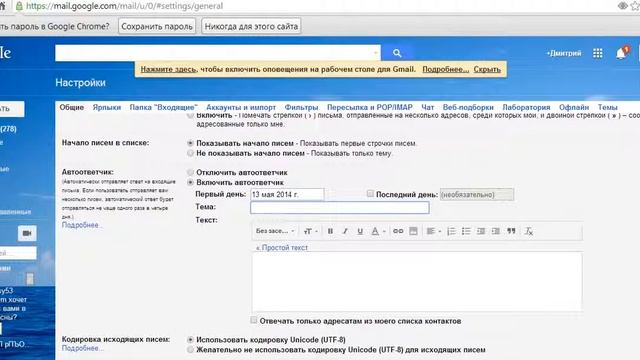Check "Отвечать только адресатам из моего списка контактов"

(x=254, y=320)
